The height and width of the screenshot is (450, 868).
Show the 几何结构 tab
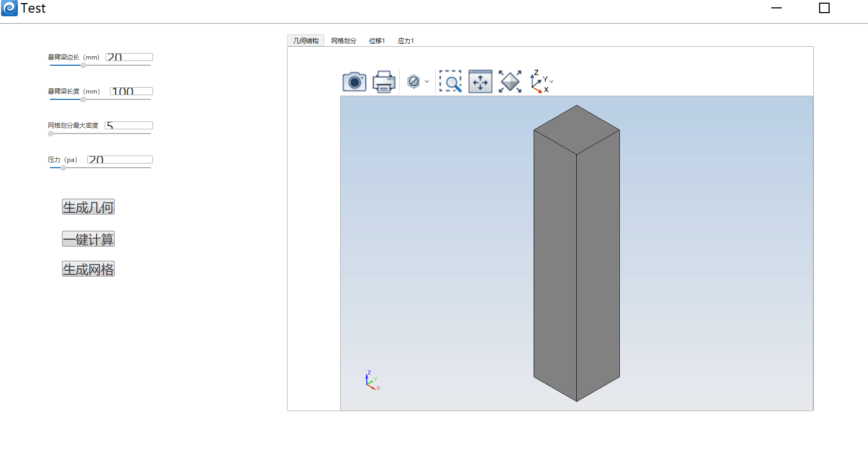[306, 41]
